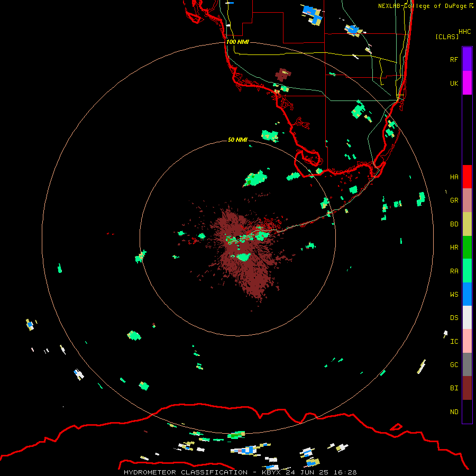Image resolution: width=476 pixels, height=476 pixels.
Task: Click the 50 NMI range ring label
Action: pyautogui.click(x=237, y=140)
